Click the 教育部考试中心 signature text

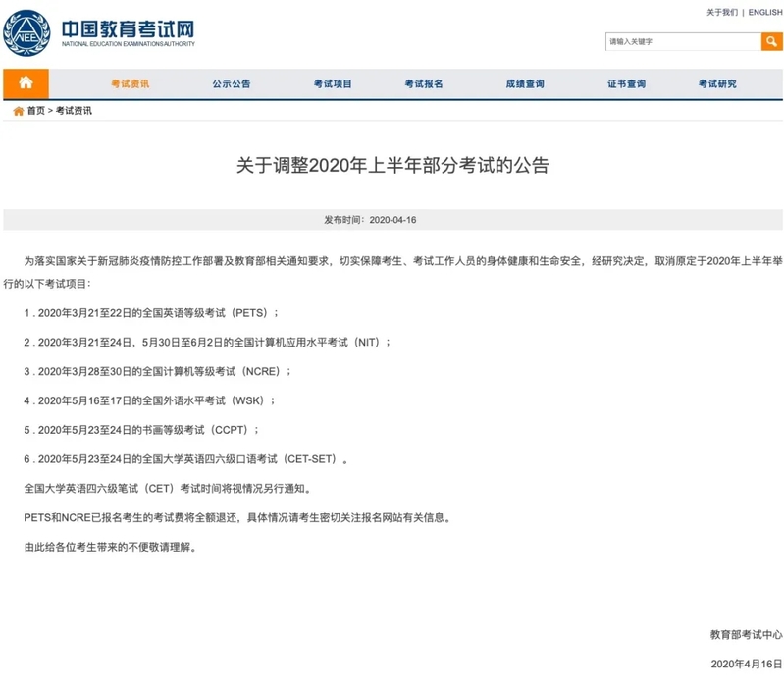click(x=746, y=634)
